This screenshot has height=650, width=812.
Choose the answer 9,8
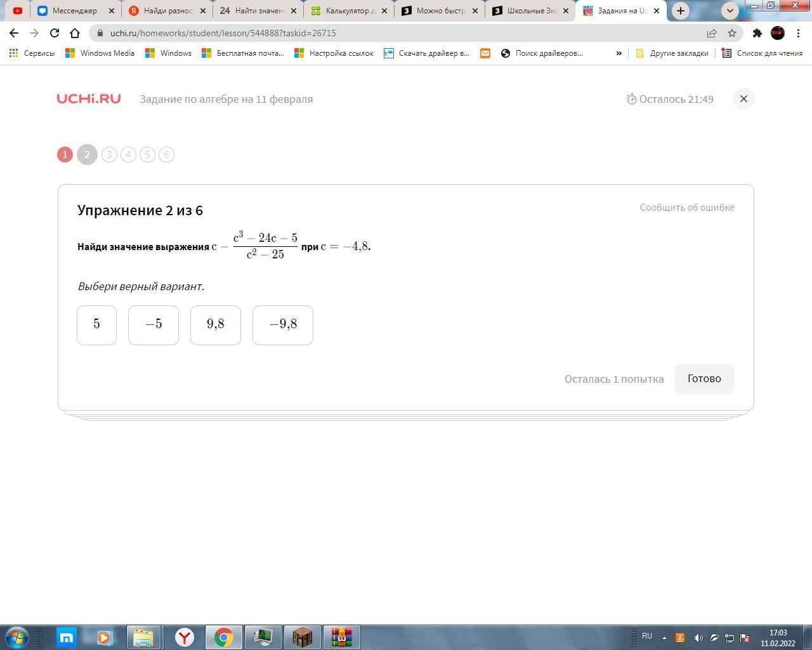pyautogui.click(x=216, y=325)
